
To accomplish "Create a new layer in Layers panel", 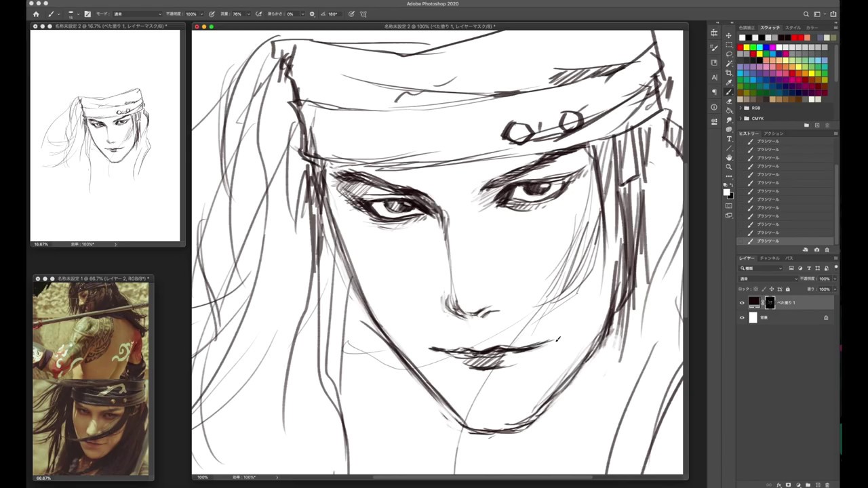I will click(818, 485).
